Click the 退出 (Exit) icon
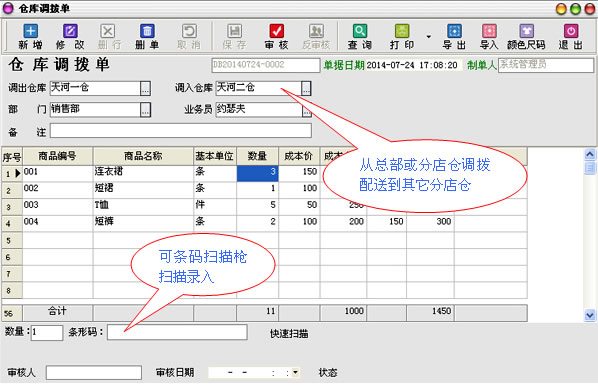Viewport: 598px width, 386px height. click(x=571, y=31)
